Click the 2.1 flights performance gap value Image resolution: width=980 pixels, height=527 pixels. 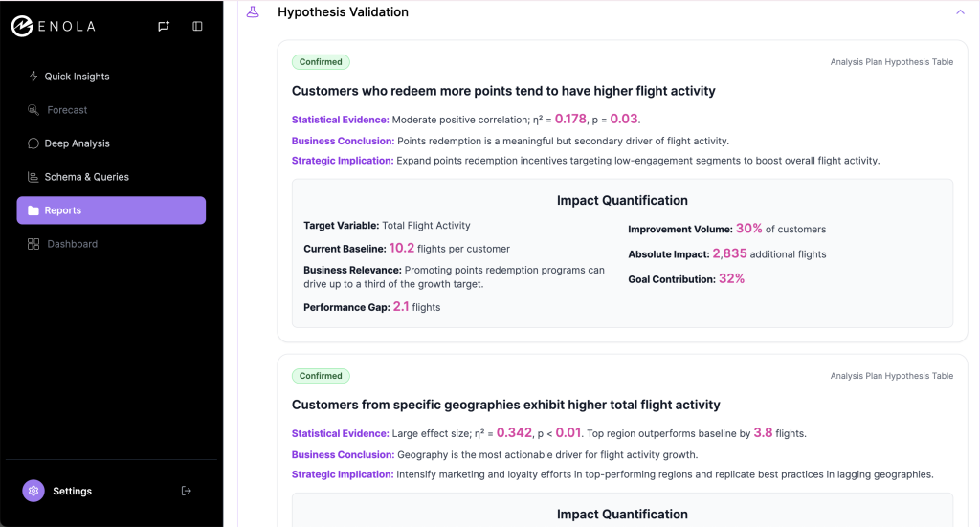[x=401, y=307]
